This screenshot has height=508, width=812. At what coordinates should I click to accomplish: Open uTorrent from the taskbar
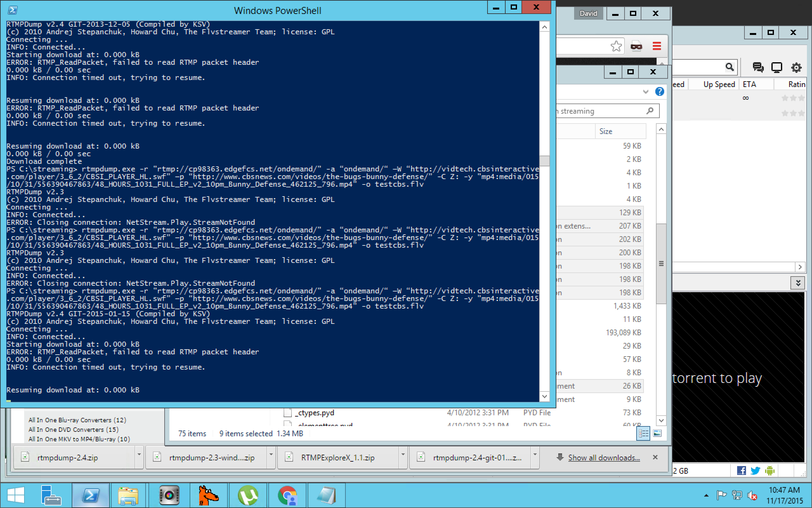248,495
